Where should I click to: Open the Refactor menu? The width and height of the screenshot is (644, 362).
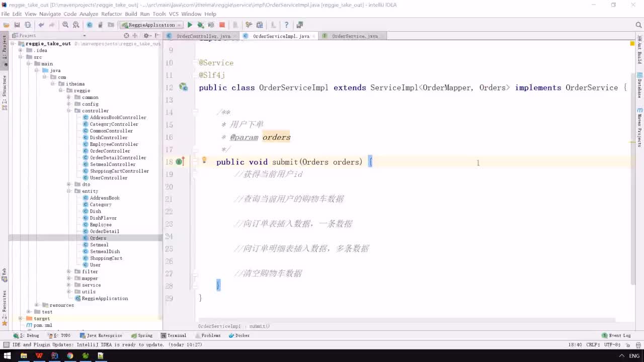tap(111, 14)
